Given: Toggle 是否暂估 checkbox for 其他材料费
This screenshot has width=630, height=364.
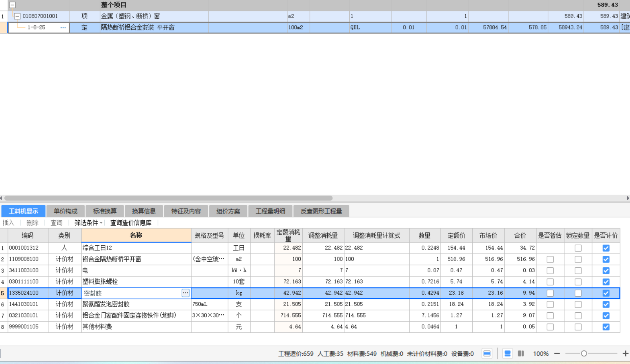Looking at the screenshot, I should pos(550,327).
